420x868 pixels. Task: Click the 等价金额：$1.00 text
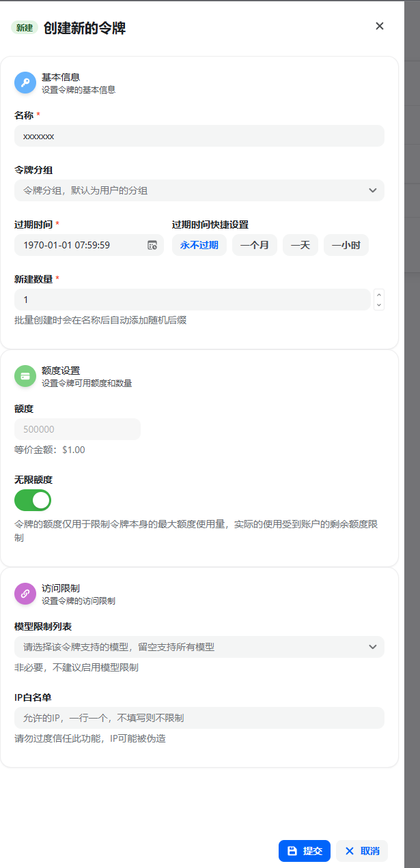tap(50, 450)
